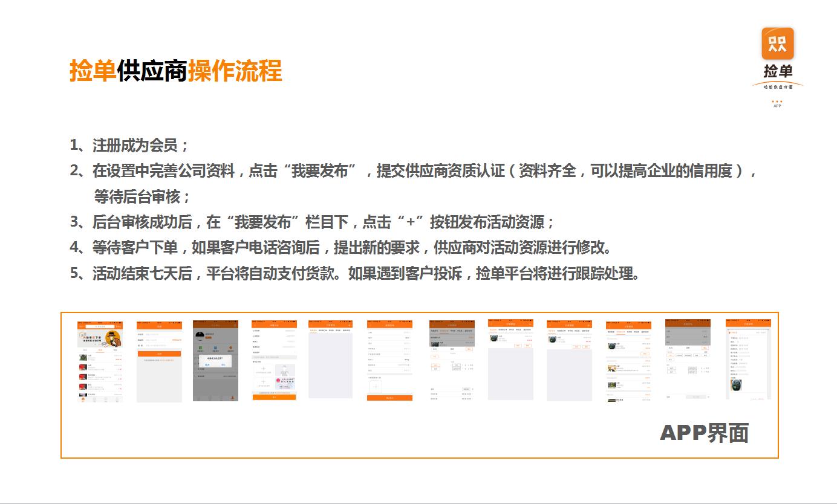This screenshot has height=504, width=837.
Task: Click the 捡单 brand name under the logo
Action: click(x=778, y=71)
